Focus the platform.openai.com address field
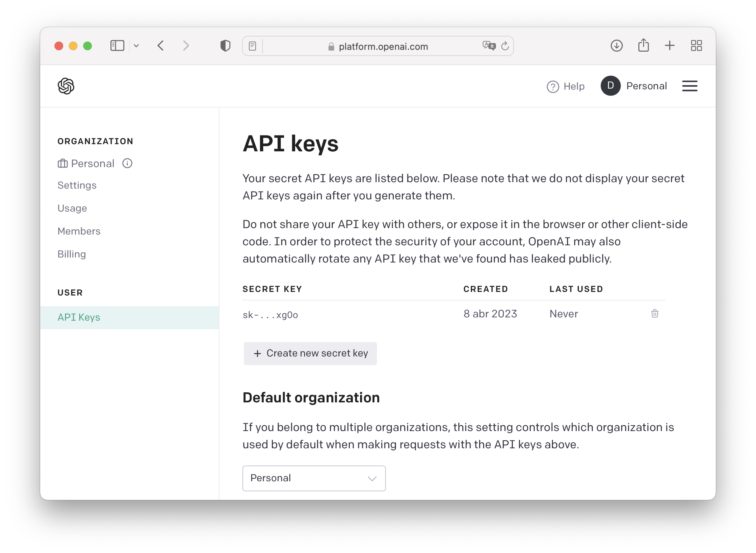756x553 pixels. [x=378, y=46]
